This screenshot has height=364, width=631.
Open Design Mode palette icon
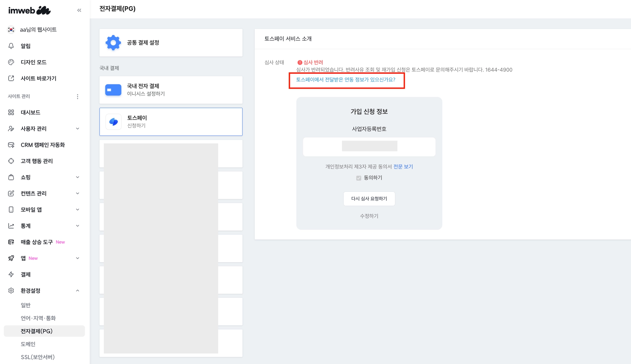(x=11, y=62)
